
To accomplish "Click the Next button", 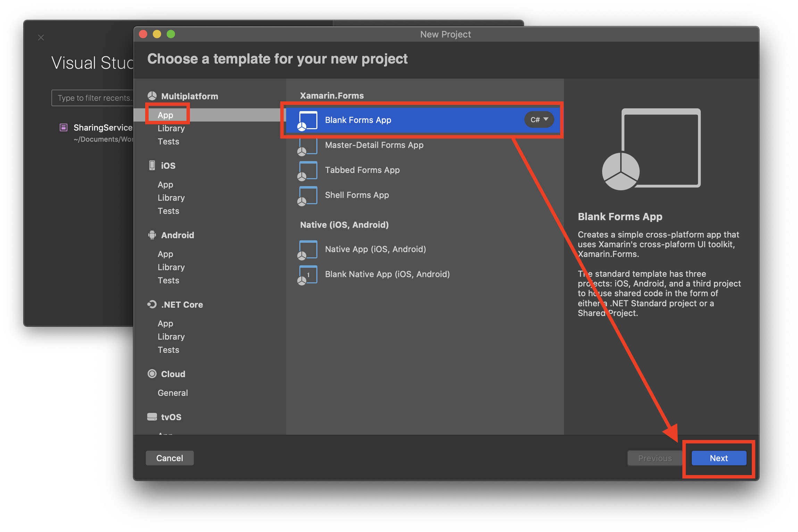I will (718, 458).
